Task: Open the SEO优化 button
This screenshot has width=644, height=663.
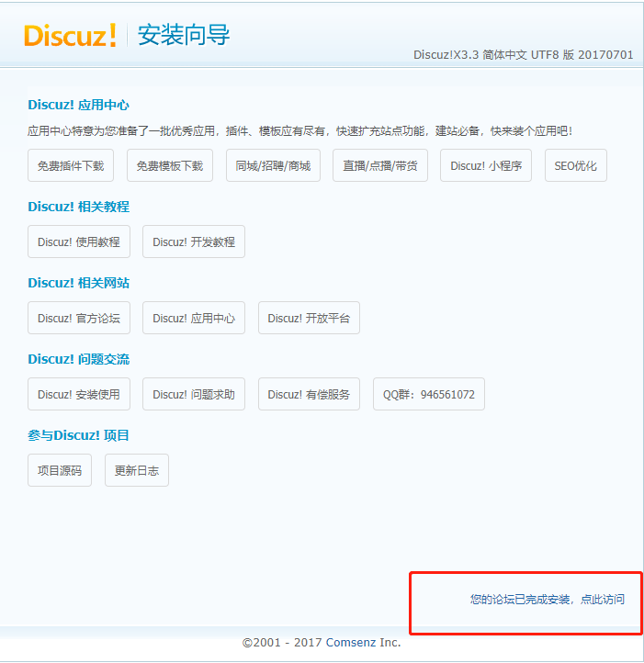Action: (576, 165)
